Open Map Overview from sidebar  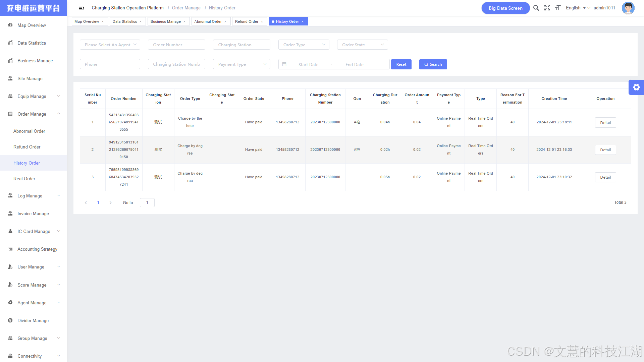32,25
